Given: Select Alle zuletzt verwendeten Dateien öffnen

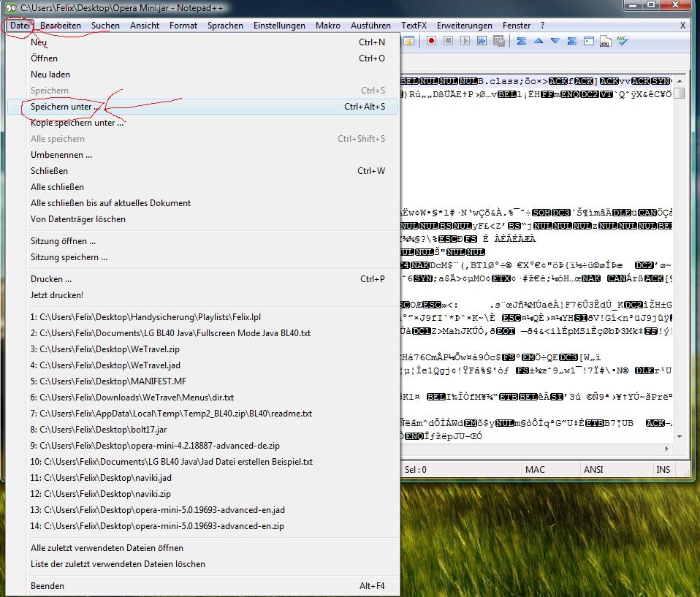Looking at the screenshot, I should coord(203,547).
